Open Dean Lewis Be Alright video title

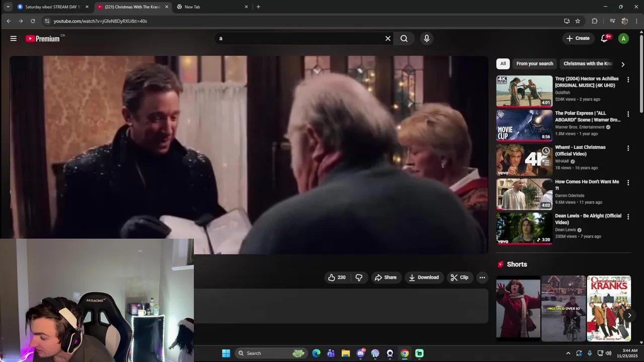coord(588,219)
